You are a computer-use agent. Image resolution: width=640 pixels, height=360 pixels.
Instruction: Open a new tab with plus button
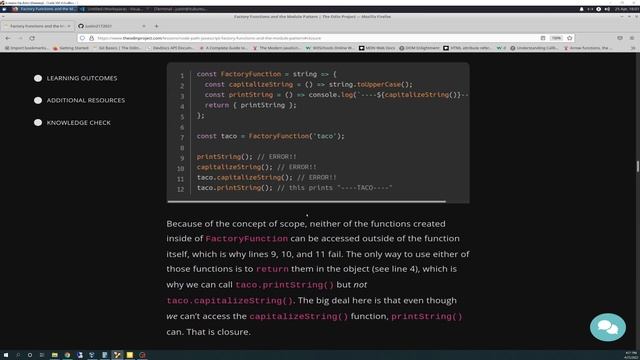coord(156,26)
